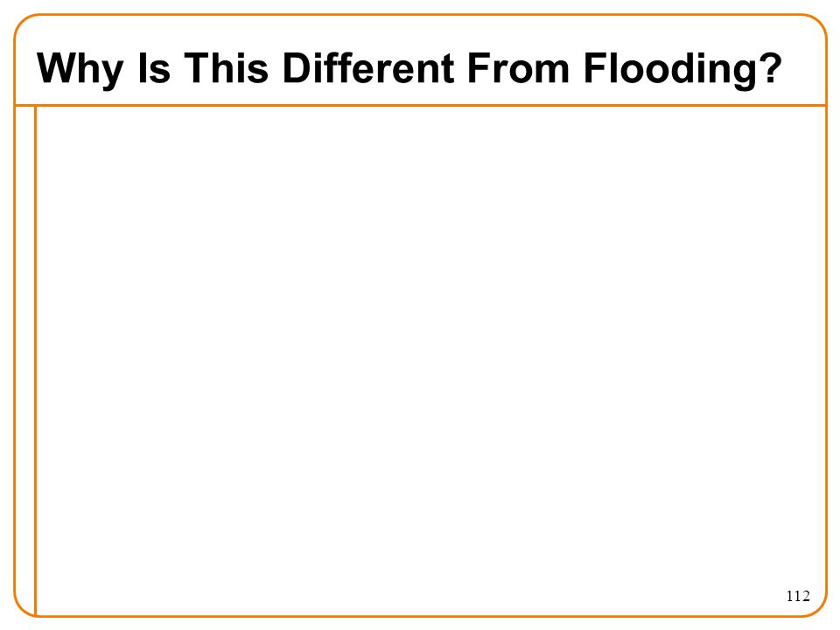Click the word "Different" in the title
The image size is (840, 630).
point(368,67)
